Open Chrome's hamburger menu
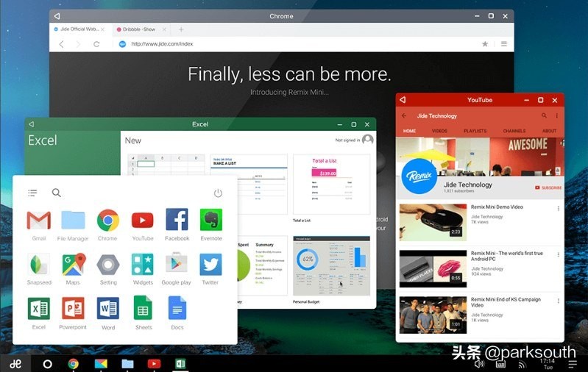Image resolution: width=588 pixels, height=372 pixels. click(x=504, y=44)
